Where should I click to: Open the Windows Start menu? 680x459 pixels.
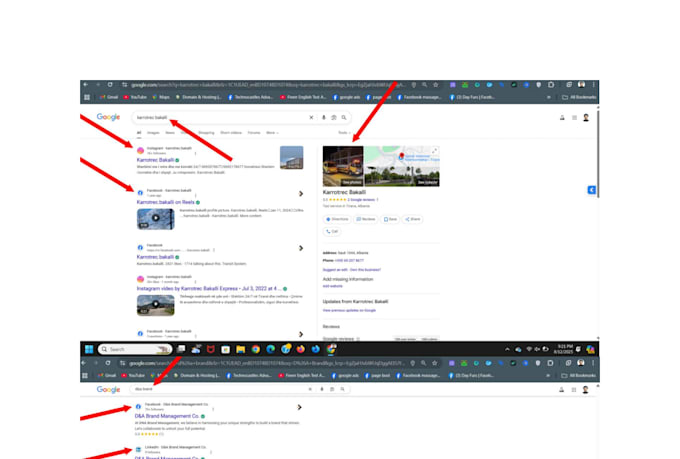click(x=89, y=349)
